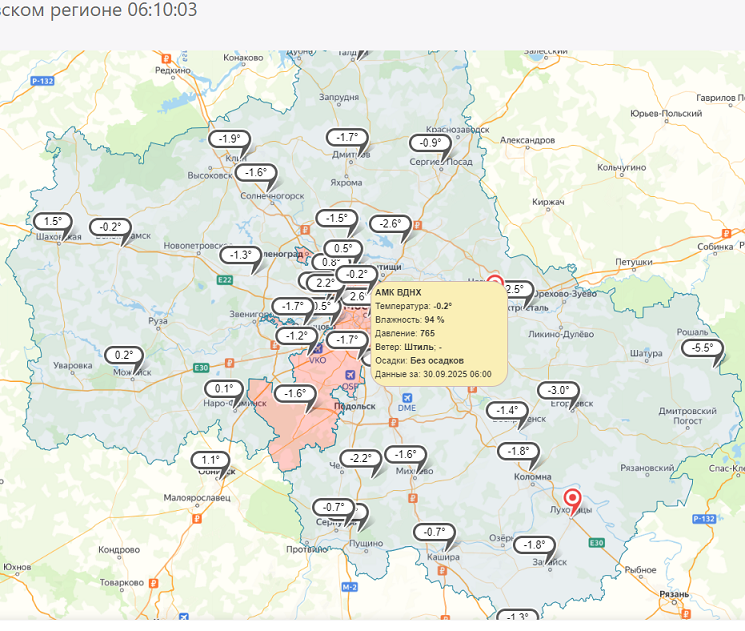Click the -5.5° marker near Рошаль

pos(703,348)
